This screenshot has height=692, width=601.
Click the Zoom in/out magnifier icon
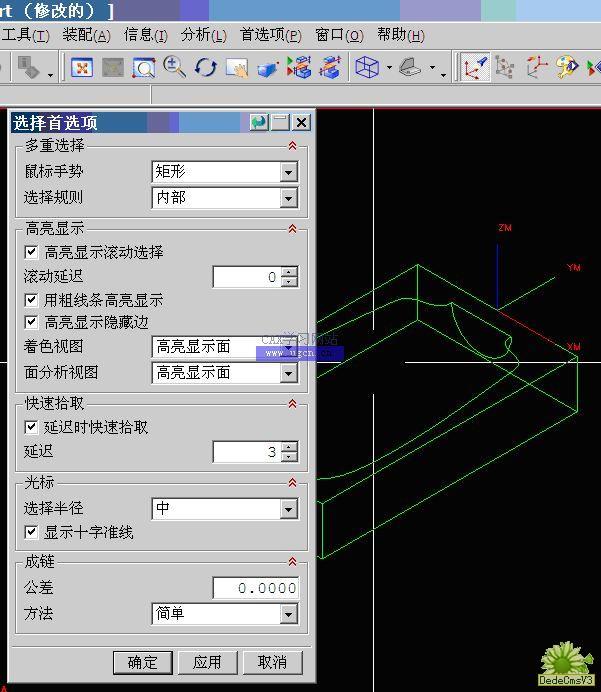click(x=175, y=68)
